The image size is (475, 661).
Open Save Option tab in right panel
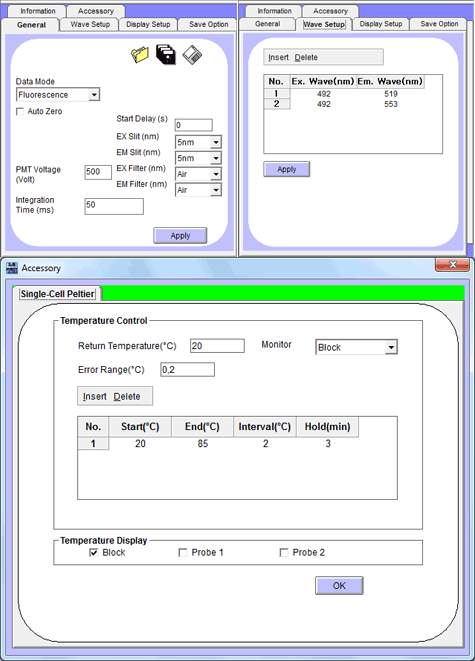pyautogui.click(x=439, y=24)
